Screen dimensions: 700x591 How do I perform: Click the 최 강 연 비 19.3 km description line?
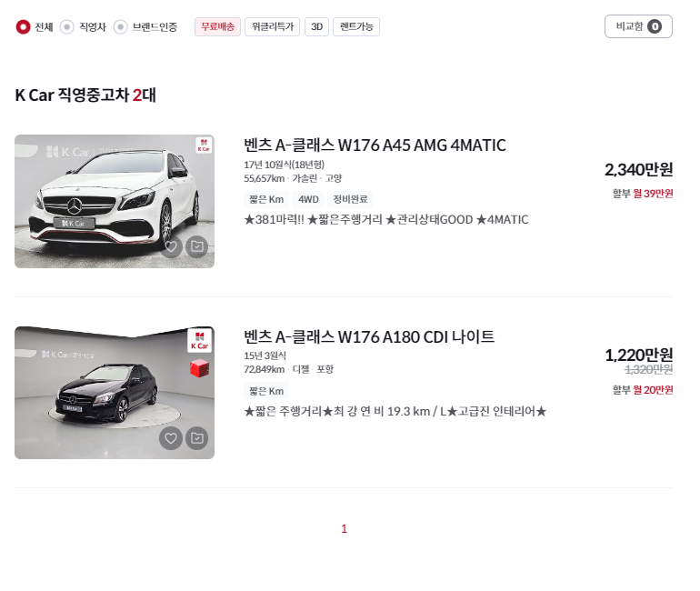pos(395,411)
